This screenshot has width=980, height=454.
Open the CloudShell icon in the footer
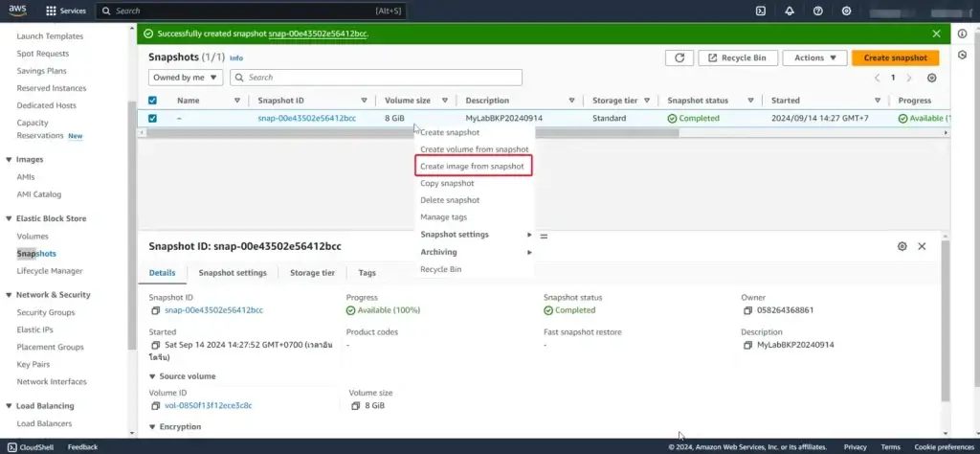click(x=11, y=447)
